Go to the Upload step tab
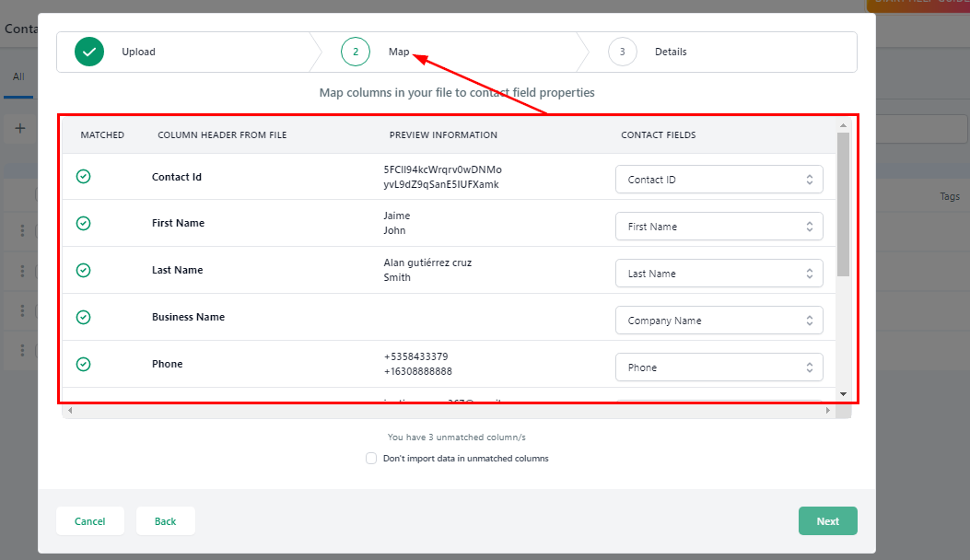Image resolution: width=970 pixels, height=560 pixels. pos(138,52)
